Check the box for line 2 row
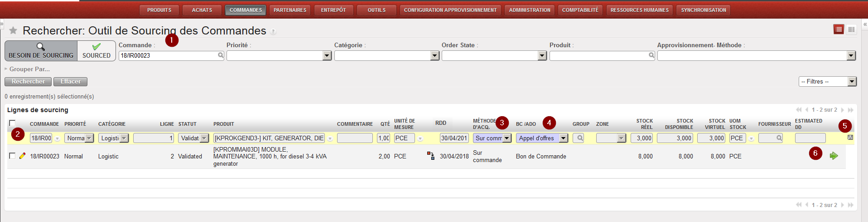The width and height of the screenshot is (868, 222). 12,156
